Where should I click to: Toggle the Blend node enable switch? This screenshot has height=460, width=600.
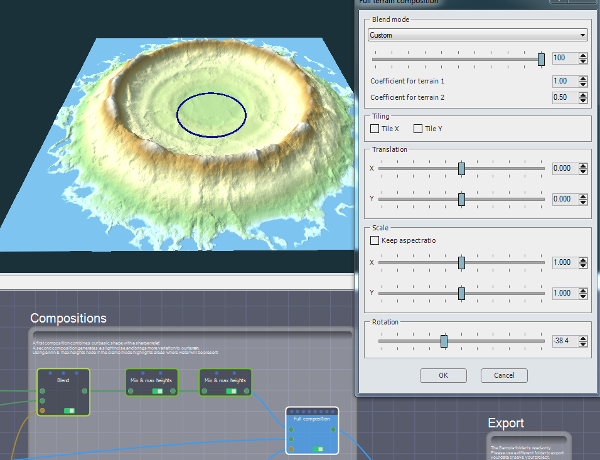[69, 411]
